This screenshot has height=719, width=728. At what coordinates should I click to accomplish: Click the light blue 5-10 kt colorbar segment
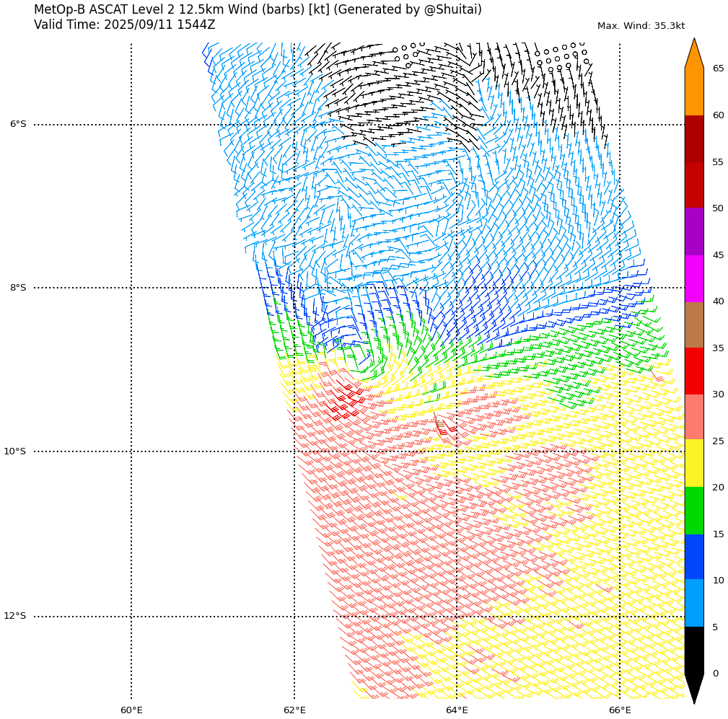point(694,603)
